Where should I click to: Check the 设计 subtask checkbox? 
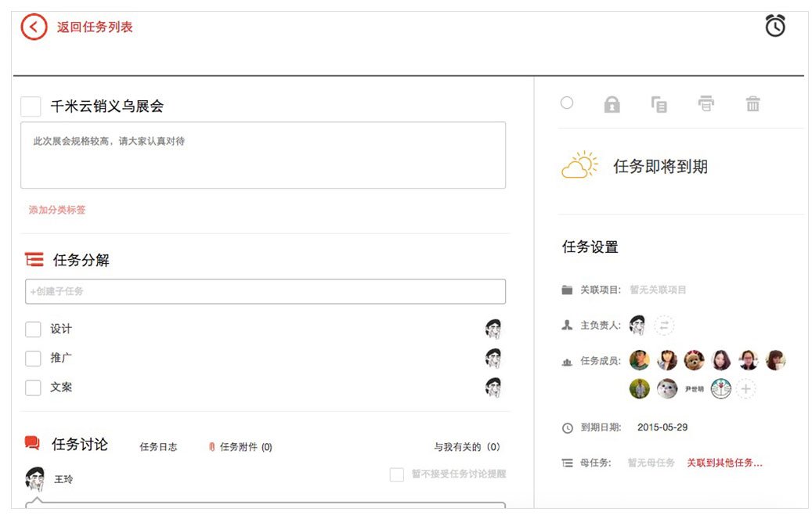pyautogui.click(x=32, y=329)
